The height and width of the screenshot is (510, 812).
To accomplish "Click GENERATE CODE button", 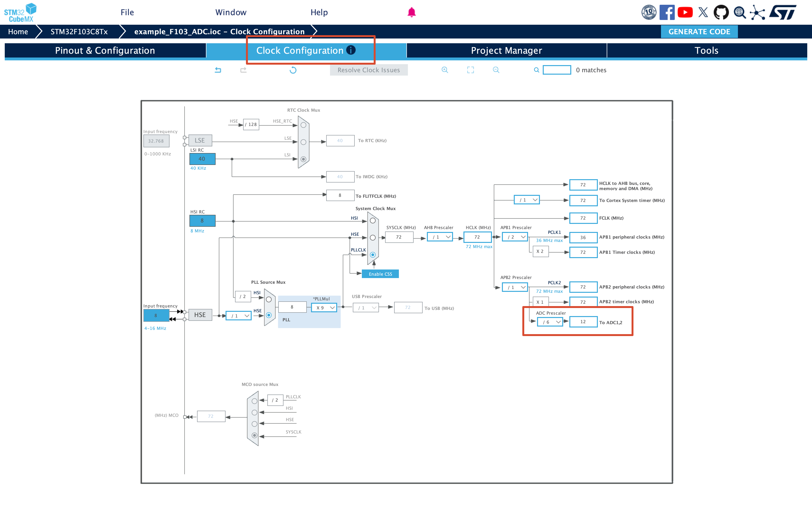I will pos(699,32).
